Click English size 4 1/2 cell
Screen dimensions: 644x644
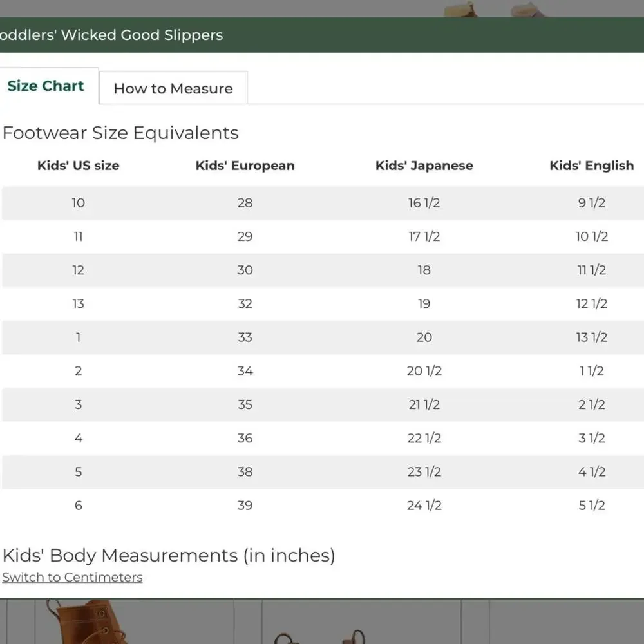pyautogui.click(x=591, y=471)
